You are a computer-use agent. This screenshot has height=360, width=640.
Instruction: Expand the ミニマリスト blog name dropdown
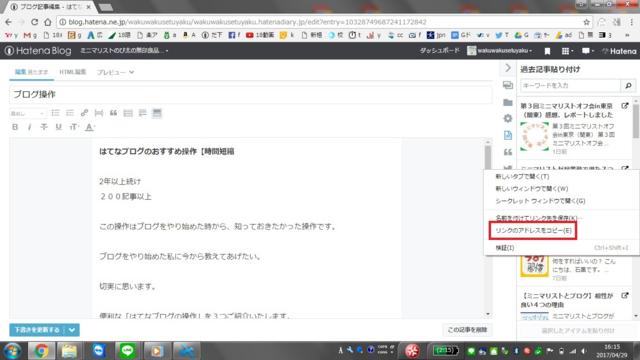(124, 51)
